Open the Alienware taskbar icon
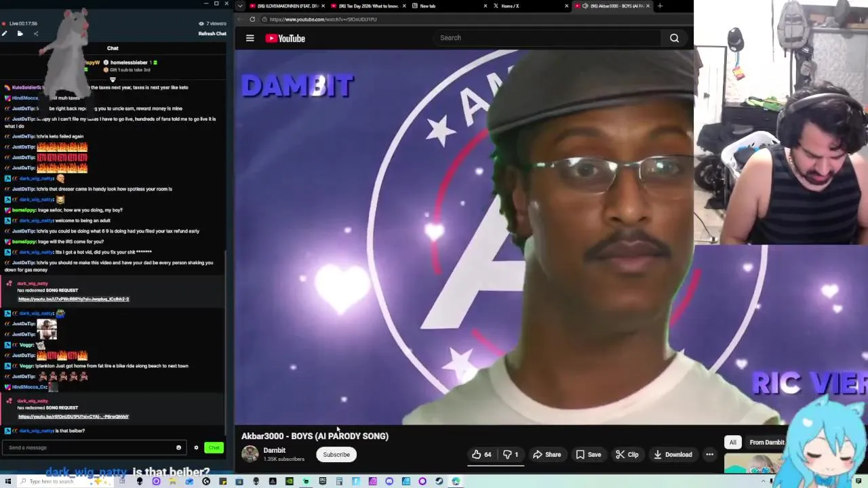This screenshot has height=488, width=868. [x=140, y=481]
